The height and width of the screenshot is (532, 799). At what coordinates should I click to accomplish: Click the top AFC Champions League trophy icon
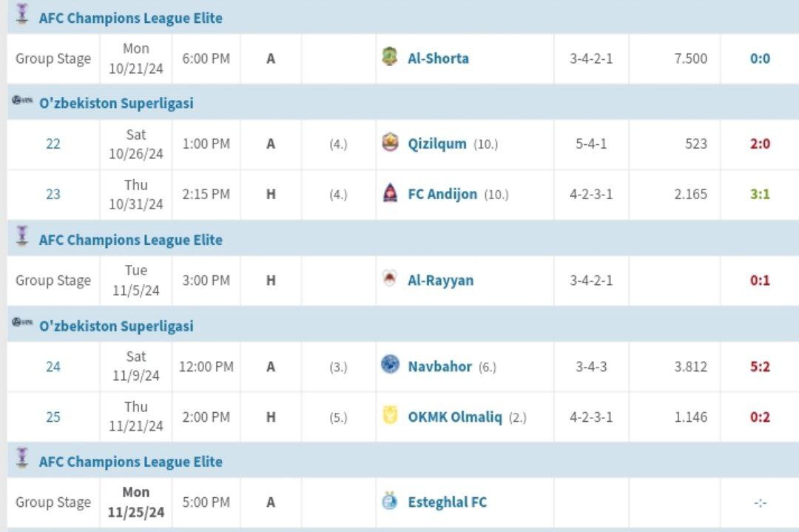coord(22,14)
